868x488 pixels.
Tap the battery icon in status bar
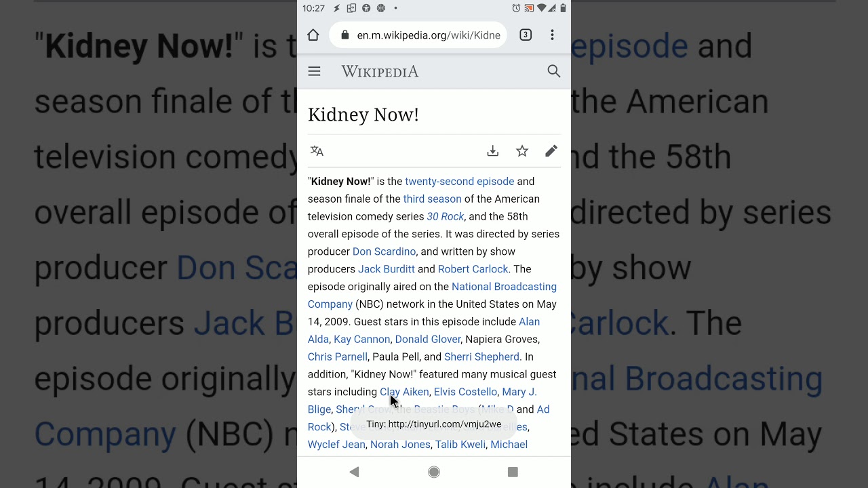click(563, 8)
